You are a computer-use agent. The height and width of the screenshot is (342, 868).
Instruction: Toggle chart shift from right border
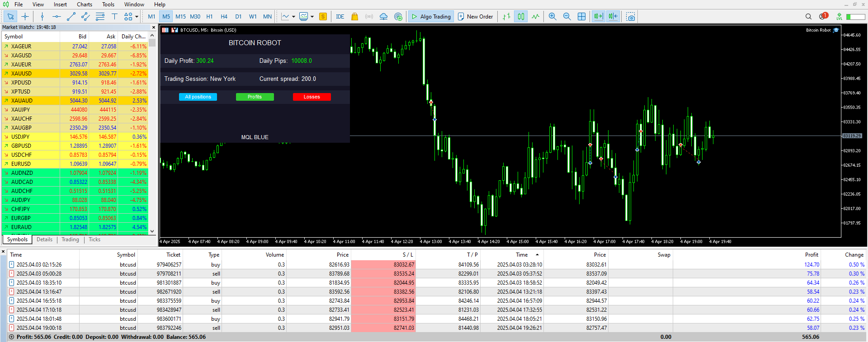[x=613, y=17]
